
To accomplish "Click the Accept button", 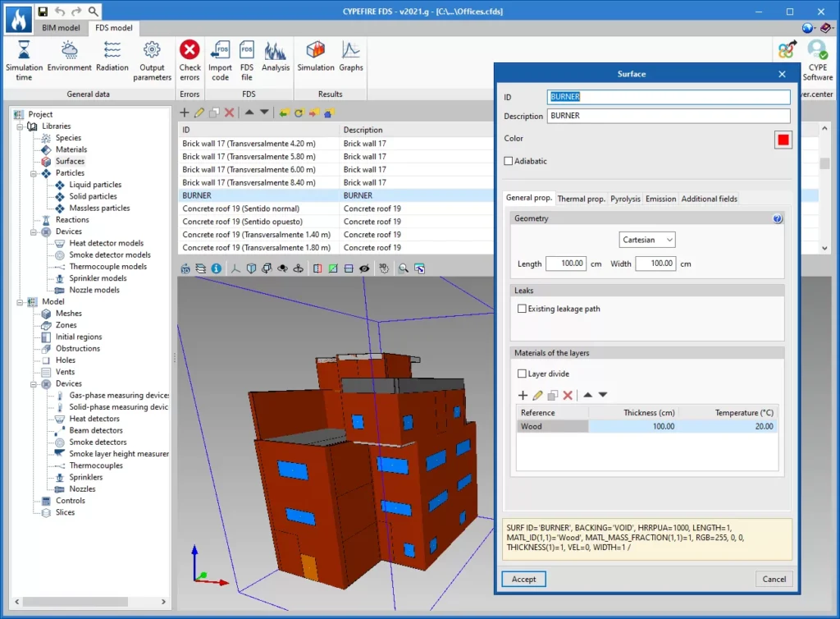I will (x=523, y=579).
